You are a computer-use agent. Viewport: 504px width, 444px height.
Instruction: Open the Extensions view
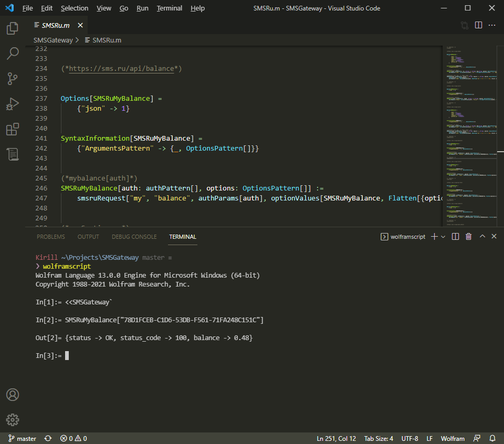[x=13, y=129]
